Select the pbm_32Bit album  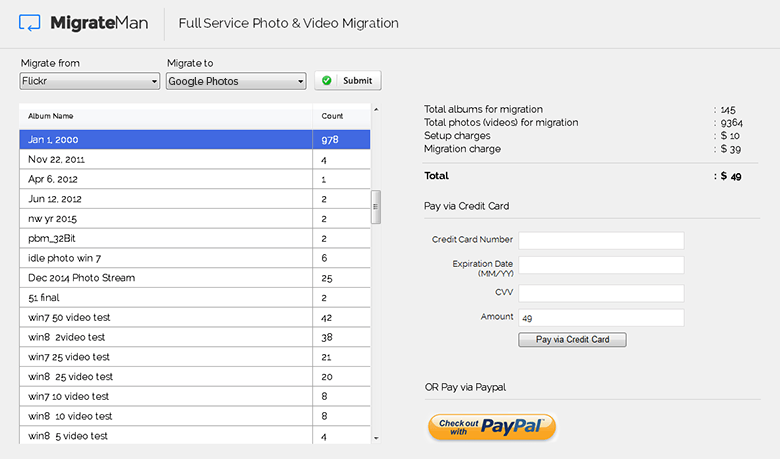click(x=195, y=238)
